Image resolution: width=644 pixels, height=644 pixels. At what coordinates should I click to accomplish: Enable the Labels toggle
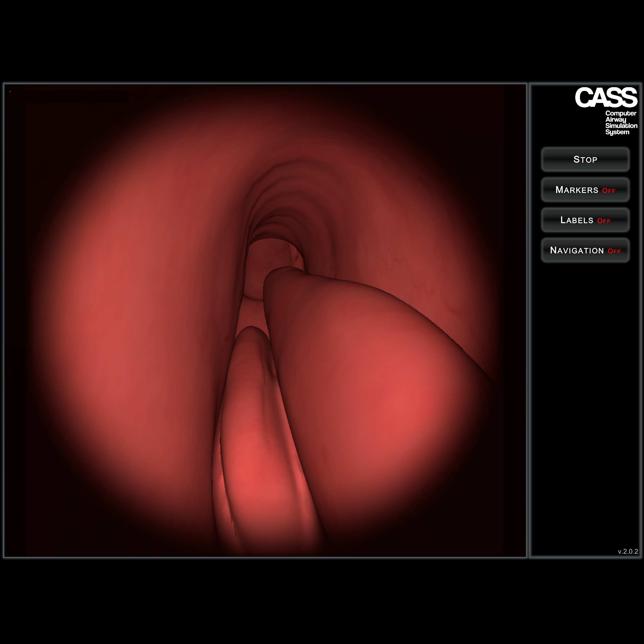tap(585, 220)
